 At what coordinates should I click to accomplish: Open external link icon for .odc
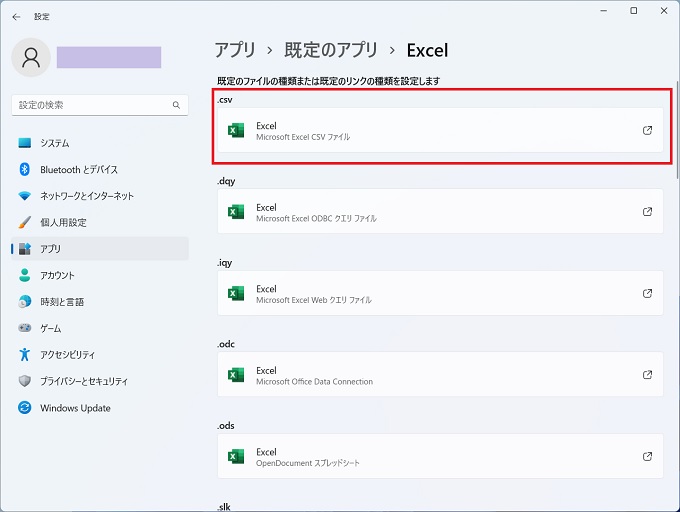click(647, 375)
